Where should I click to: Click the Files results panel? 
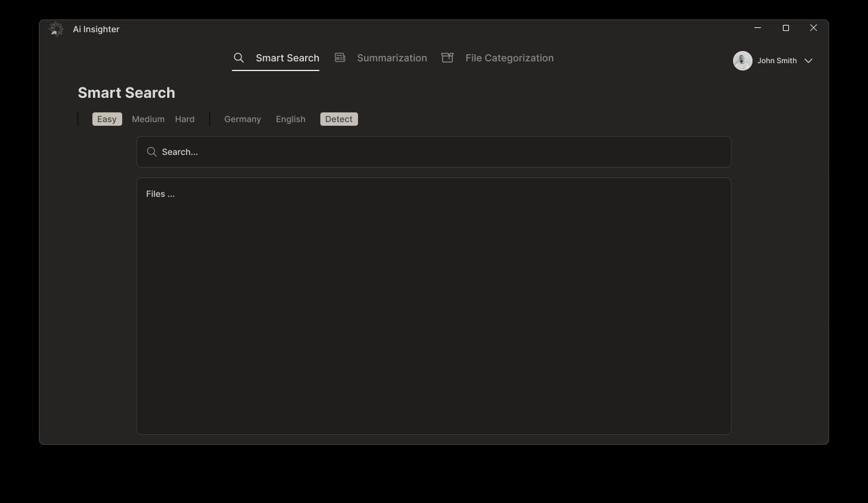pyautogui.click(x=433, y=304)
